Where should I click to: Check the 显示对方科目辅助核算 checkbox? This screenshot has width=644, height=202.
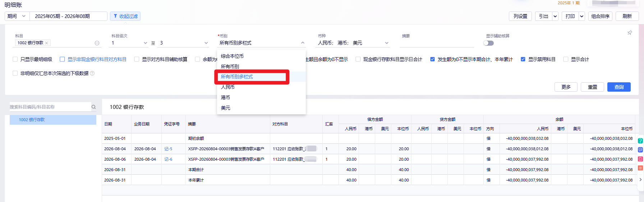tap(137, 59)
